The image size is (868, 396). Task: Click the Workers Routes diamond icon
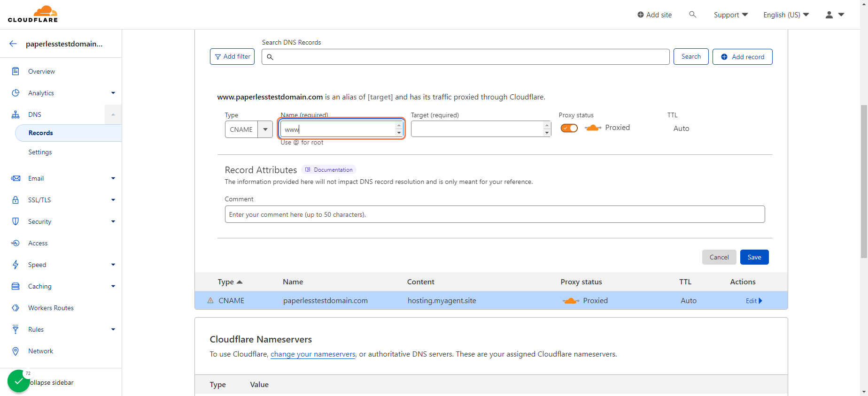point(15,308)
